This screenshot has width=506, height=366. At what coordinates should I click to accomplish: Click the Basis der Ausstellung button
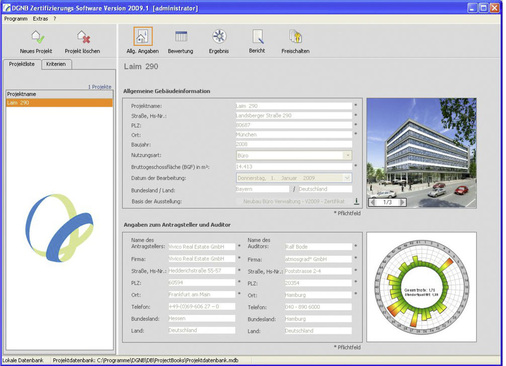click(x=294, y=201)
